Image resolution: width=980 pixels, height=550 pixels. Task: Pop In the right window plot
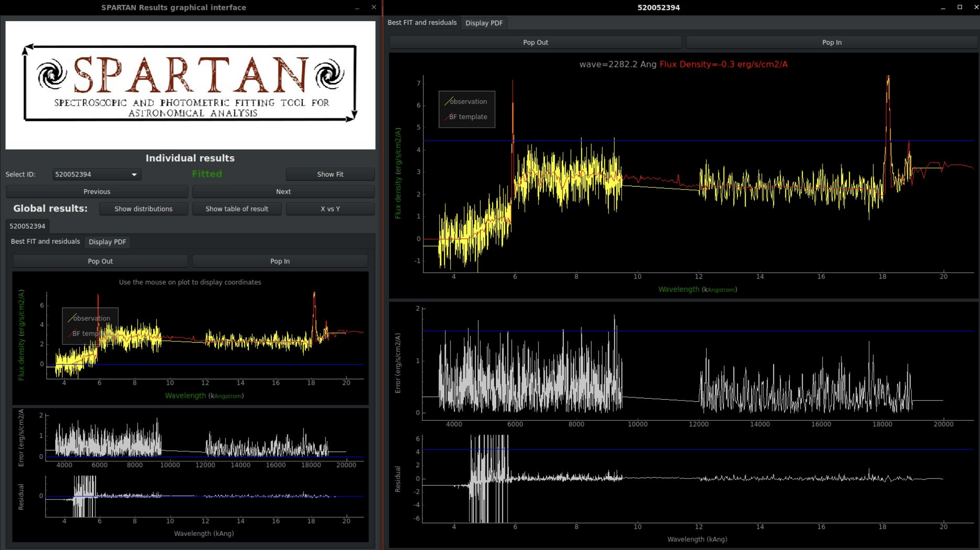pyautogui.click(x=831, y=42)
